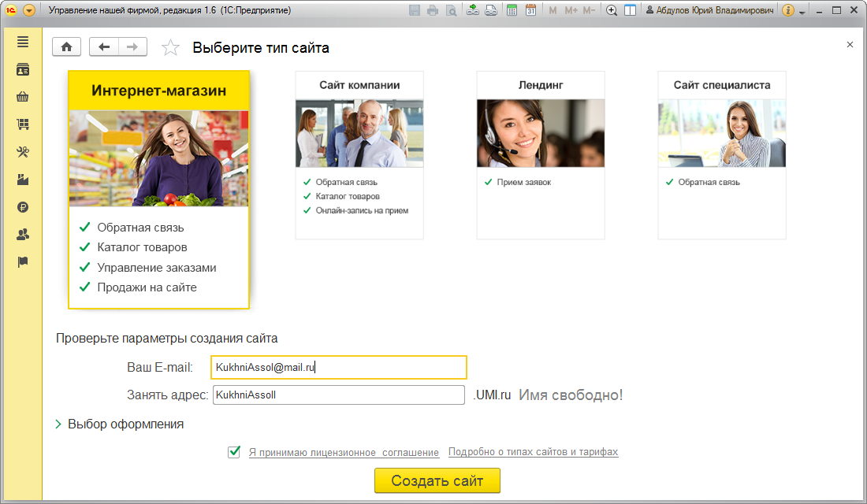Screen dimensions: 867x504
Task: Open the Подробно о типах сайтов link
Action: [x=533, y=452]
